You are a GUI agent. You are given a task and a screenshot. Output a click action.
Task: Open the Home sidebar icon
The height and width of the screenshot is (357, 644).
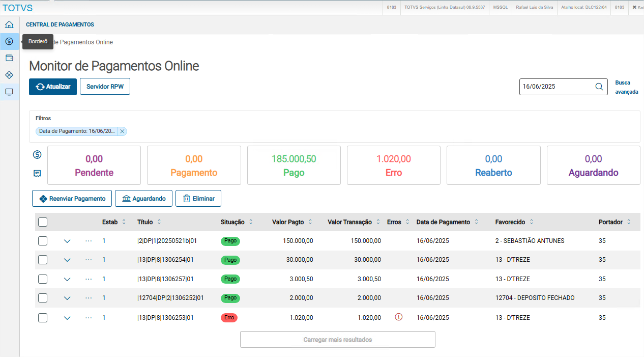tap(9, 25)
